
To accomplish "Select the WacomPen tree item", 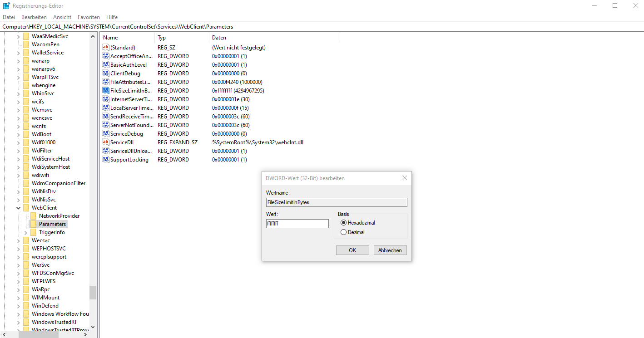I will (x=45, y=44).
